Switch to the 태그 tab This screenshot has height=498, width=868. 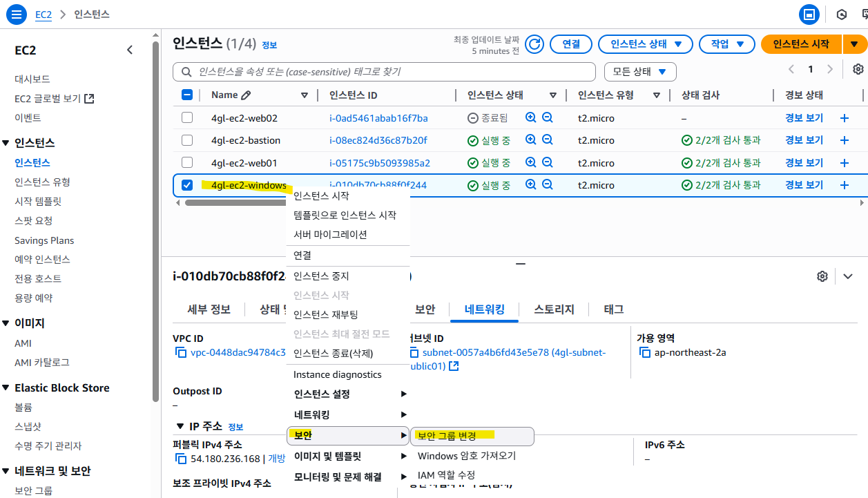614,309
